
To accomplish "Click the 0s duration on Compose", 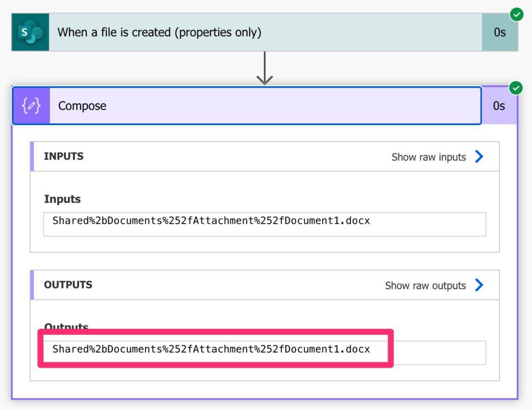I will click(x=501, y=105).
